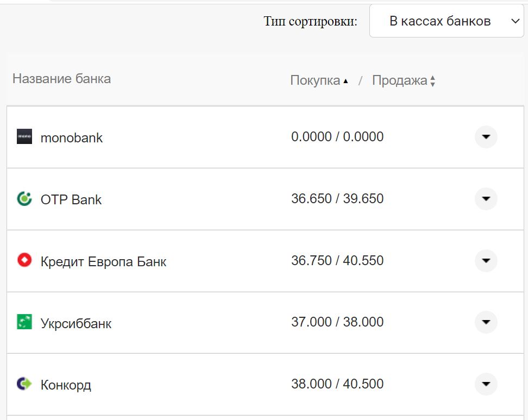Click the Укрсиббанк green square logo

coord(26,322)
